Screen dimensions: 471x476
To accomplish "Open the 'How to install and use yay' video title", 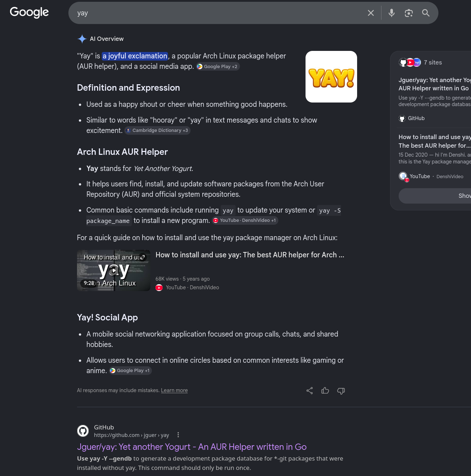I will pyautogui.click(x=250, y=255).
